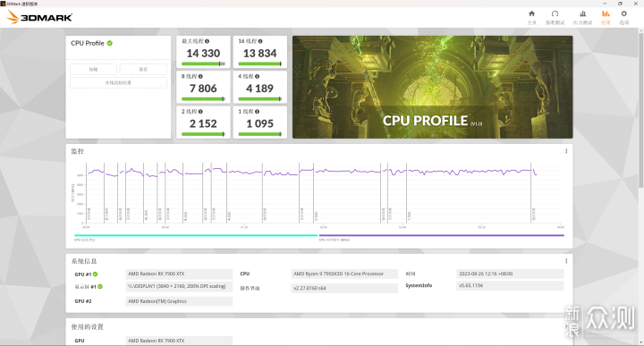The height and width of the screenshot is (346, 644).
Task: Click the GPU #2 label
Action: point(83,301)
